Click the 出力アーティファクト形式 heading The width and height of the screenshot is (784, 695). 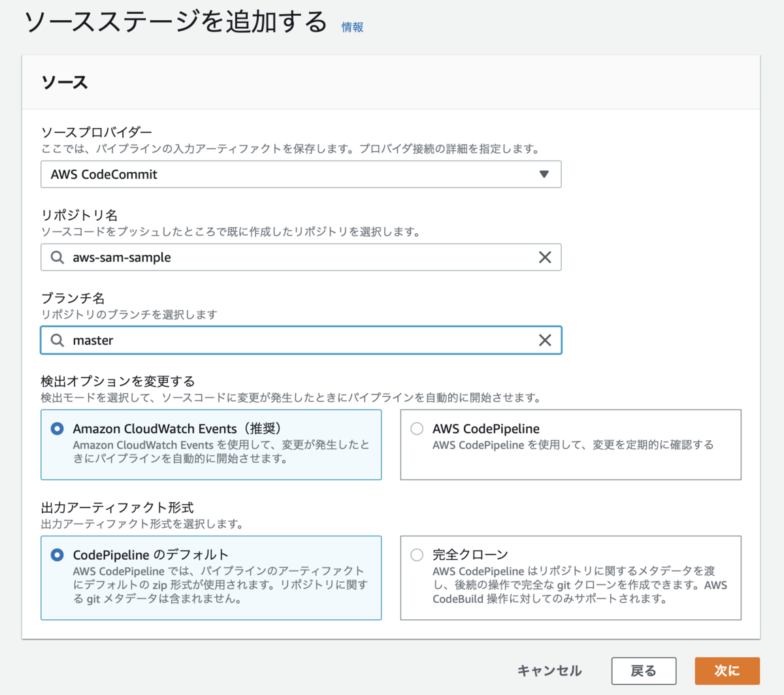click(118, 508)
